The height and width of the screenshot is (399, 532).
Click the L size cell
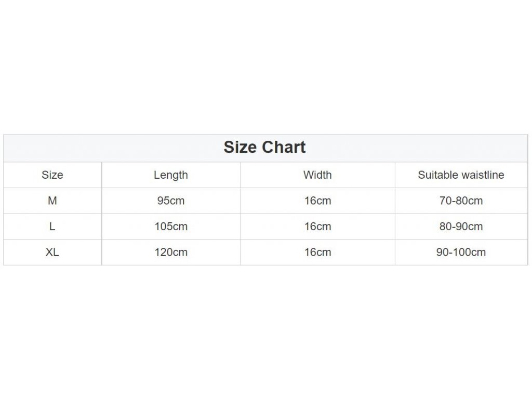[x=52, y=227]
